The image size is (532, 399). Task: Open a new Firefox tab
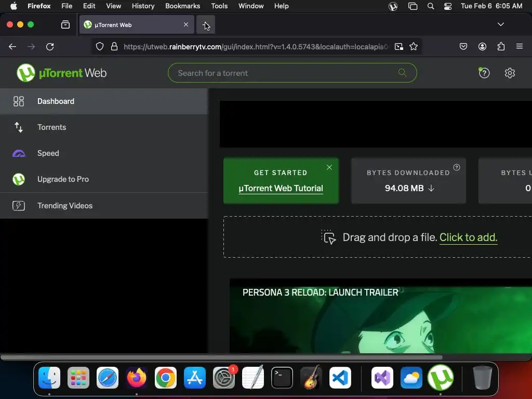click(206, 24)
